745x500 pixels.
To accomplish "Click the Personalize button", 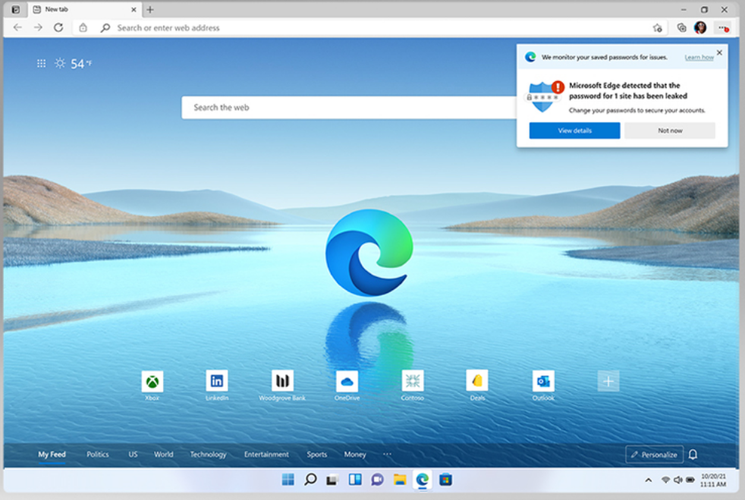I will coord(654,455).
